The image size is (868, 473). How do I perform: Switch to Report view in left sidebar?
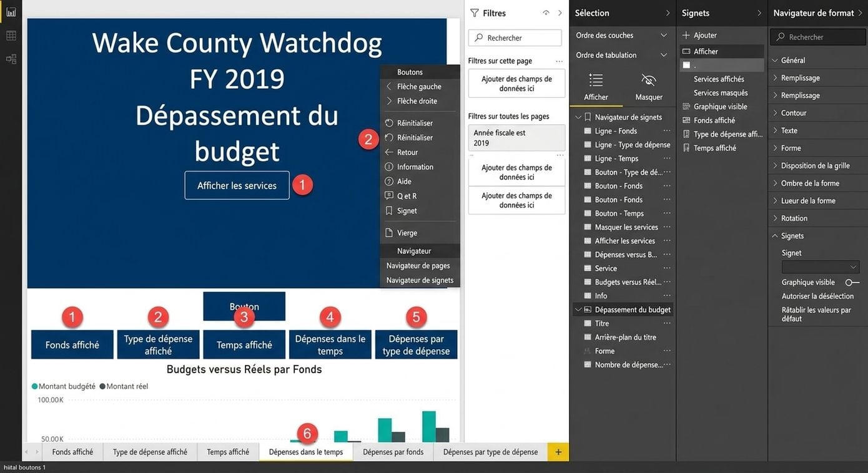tap(11, 12)
